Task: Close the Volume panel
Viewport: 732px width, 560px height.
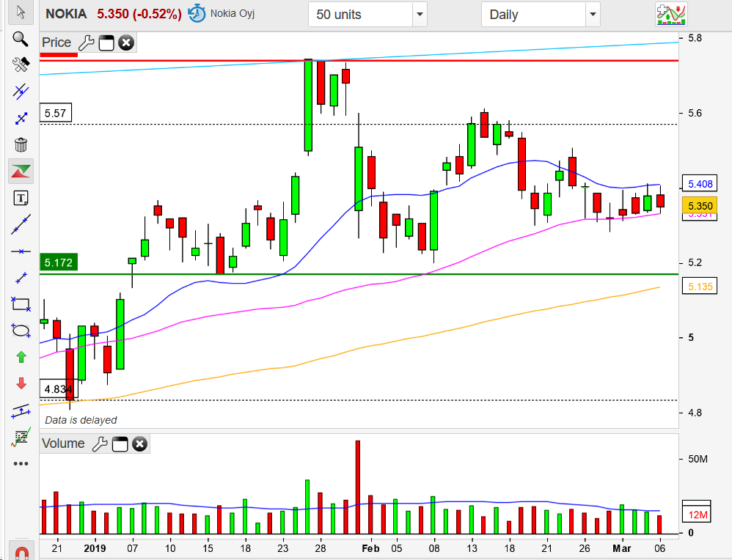Action: (x=139, y=443)
